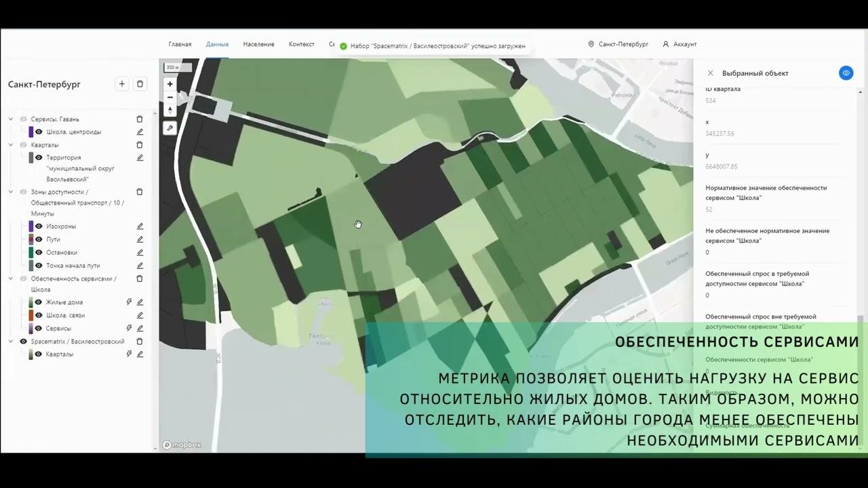Hide the Остановки layer
The image size is (868, 488).
(x=39, y=253)
